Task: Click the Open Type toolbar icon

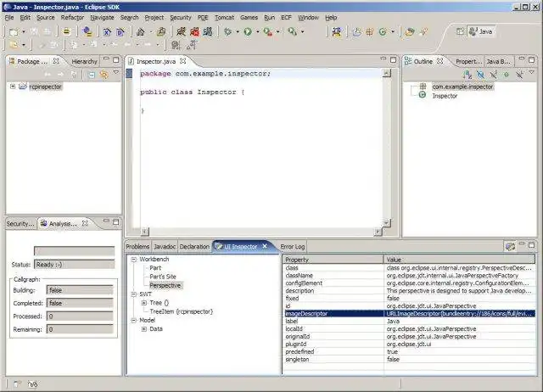Action: [x=410, y=32]
